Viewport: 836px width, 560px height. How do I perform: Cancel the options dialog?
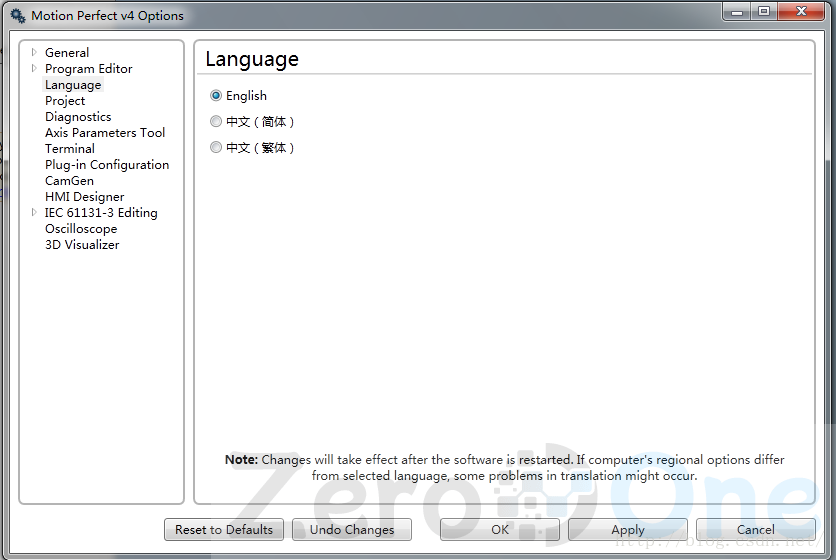click(x=755, y=530)
